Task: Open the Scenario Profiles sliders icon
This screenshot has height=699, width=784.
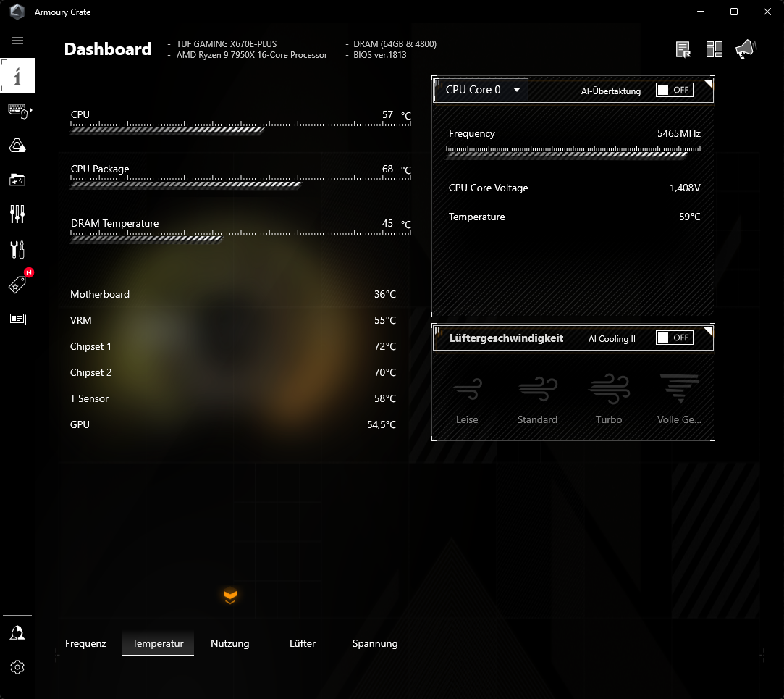Action: click(17, 214)
